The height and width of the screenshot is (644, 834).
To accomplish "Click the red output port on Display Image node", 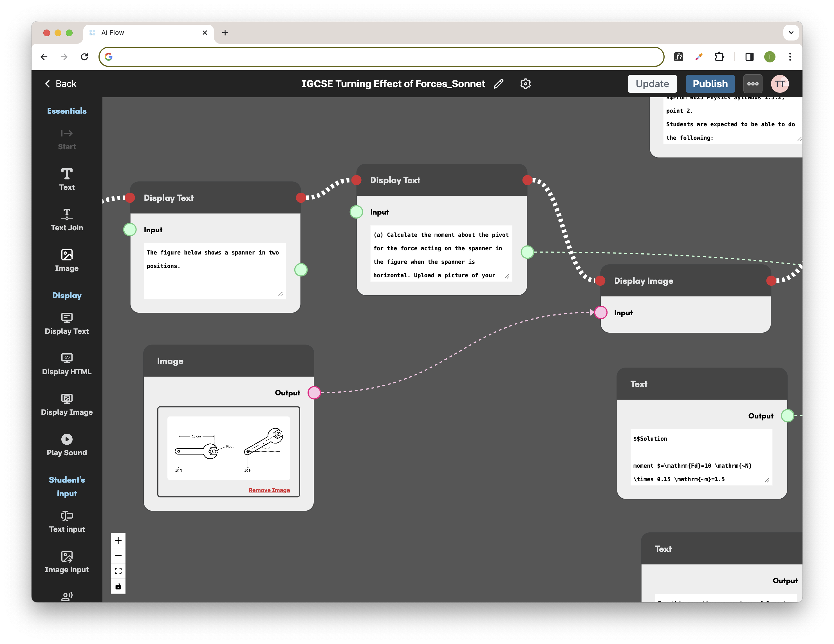I will coord(771,281).
